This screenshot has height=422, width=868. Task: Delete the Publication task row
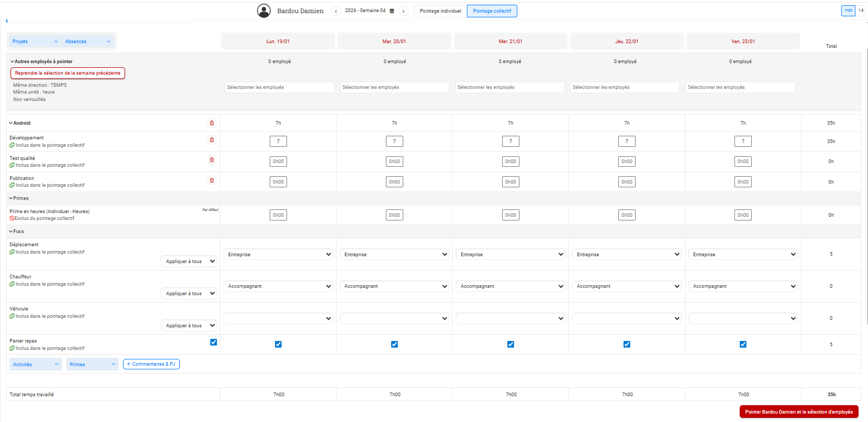tap(212, 180)
